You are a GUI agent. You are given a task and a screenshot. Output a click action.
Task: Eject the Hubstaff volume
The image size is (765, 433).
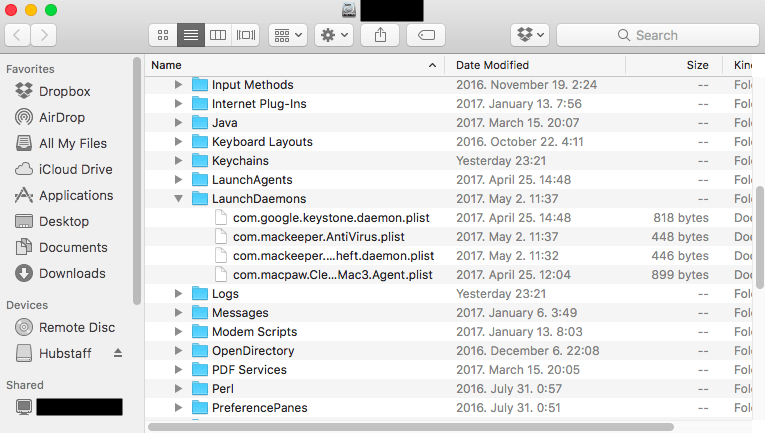point(118,353)
